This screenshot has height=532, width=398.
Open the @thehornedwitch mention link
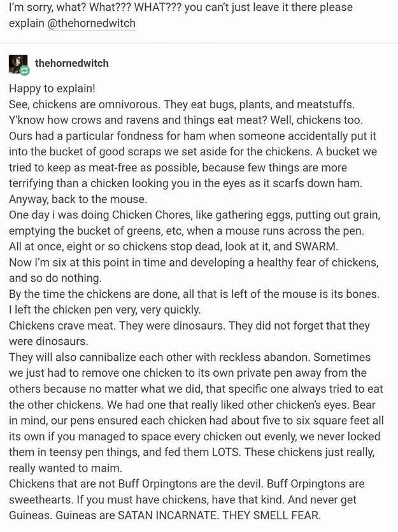[x=91, y=24]
